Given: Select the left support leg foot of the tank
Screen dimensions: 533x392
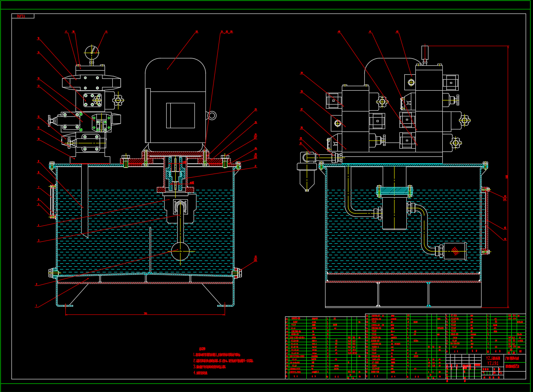Looking at the screenshot, I should click(x=65, y=305).
